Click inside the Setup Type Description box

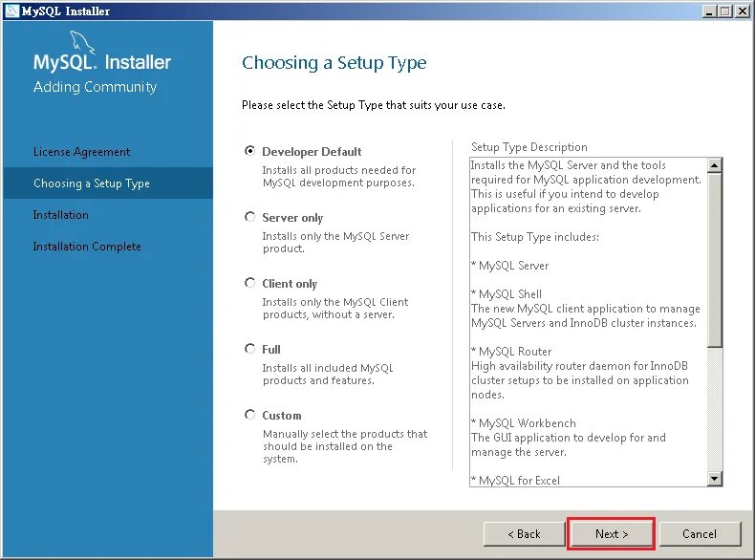589,322
